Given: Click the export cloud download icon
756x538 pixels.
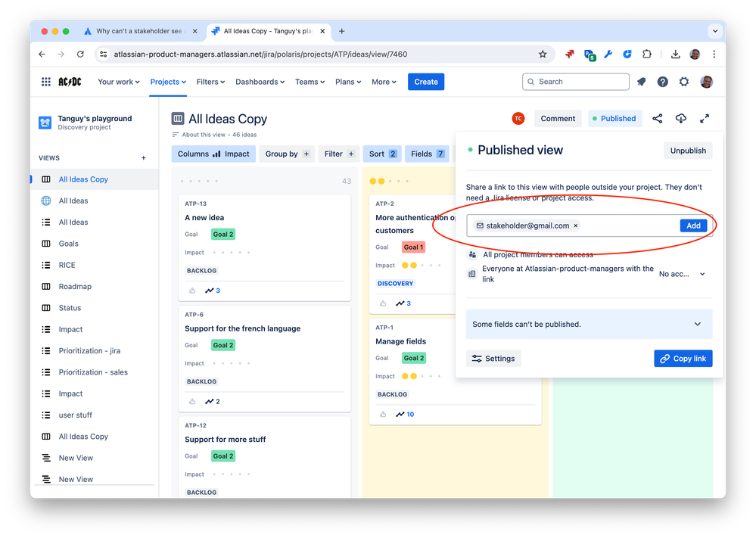Looking at the screenshot, I should click(681, 119).
